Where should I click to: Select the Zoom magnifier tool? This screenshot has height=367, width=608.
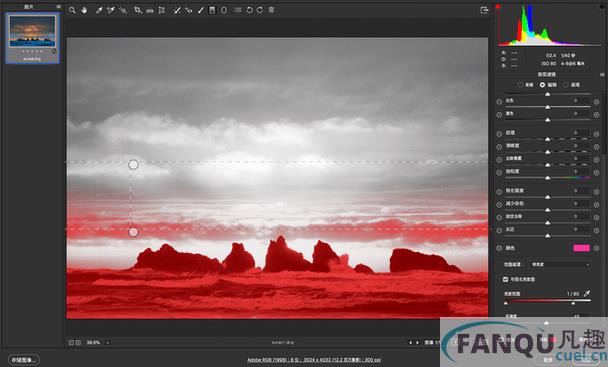click(x=72, y=10)
